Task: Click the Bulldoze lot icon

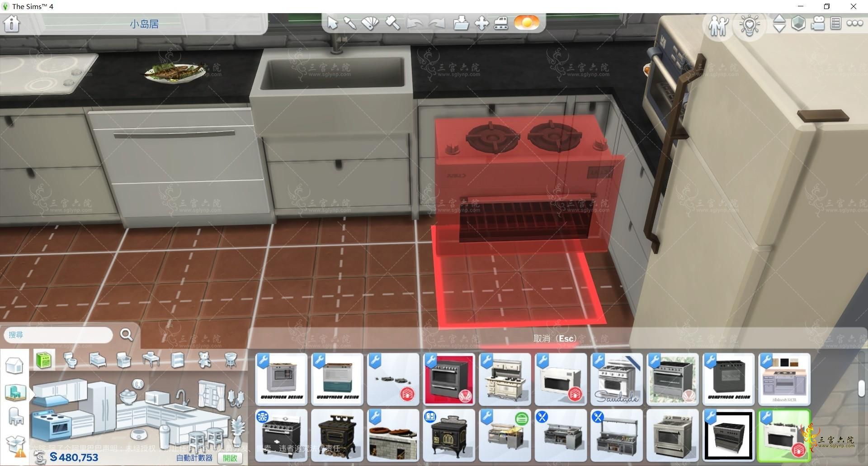Action: [501, 23]
